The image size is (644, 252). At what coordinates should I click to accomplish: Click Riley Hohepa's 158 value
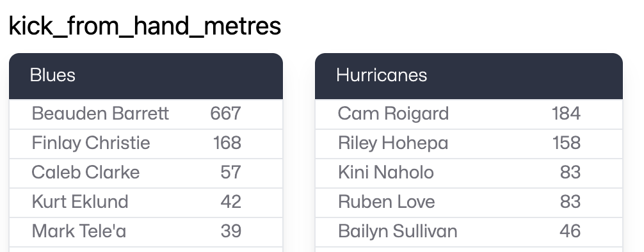click(566, 143)
